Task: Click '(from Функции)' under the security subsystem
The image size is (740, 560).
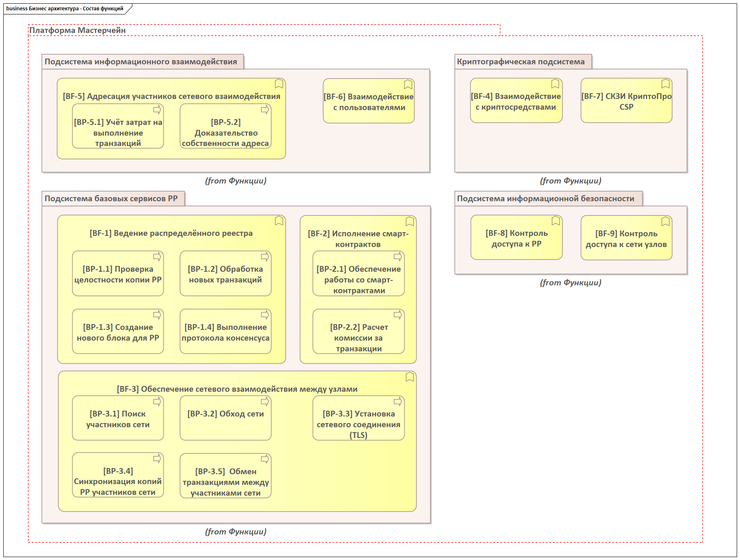Action: pos(570,283)
